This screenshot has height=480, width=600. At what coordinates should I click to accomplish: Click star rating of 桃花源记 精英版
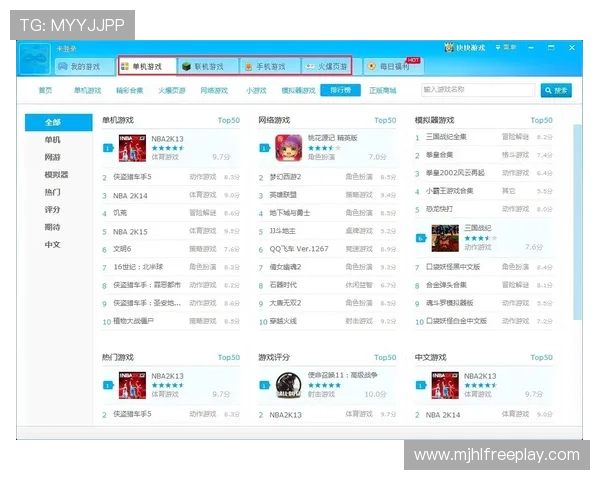click(x=324, y=148)
